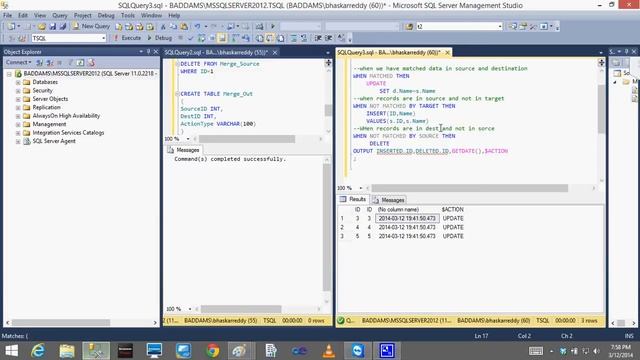Click the New Project toolbar icon

tap(11, 26)
